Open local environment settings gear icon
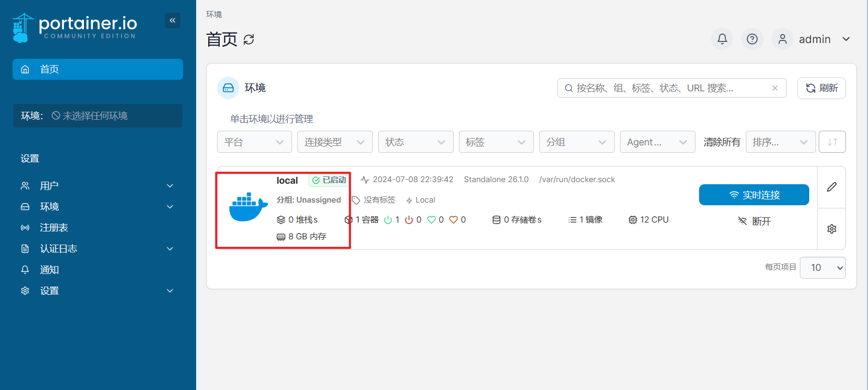The width and height of the screenshot is (868, 390). (832, 229)
